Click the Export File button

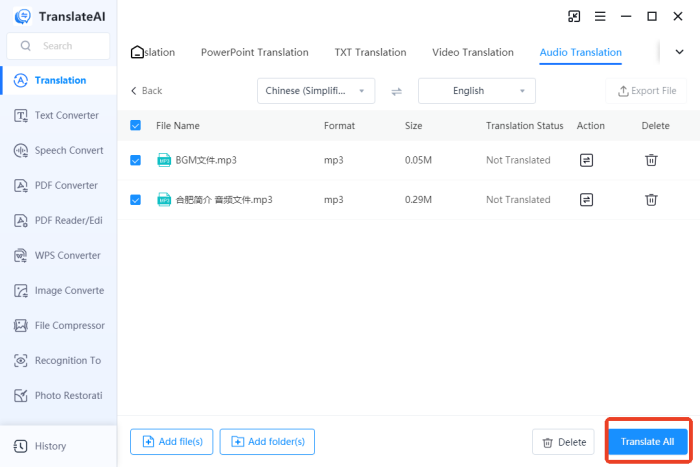[x=646, y=91]
